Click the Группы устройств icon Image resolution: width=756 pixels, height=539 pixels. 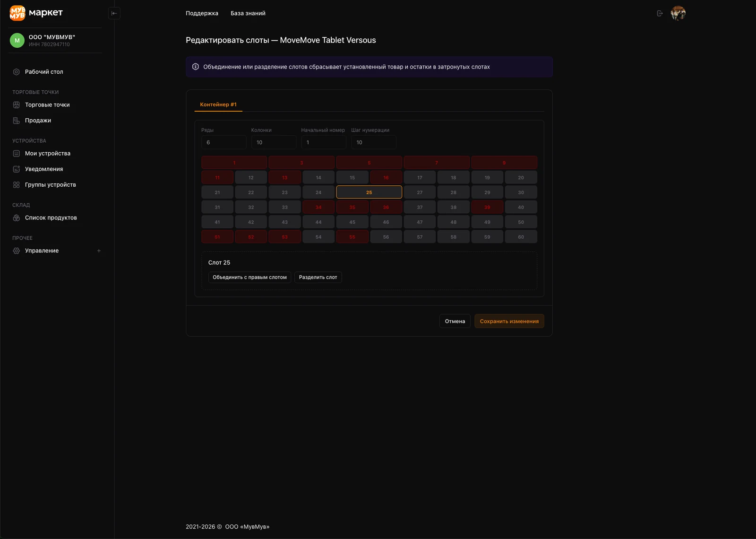coord(17,185)
